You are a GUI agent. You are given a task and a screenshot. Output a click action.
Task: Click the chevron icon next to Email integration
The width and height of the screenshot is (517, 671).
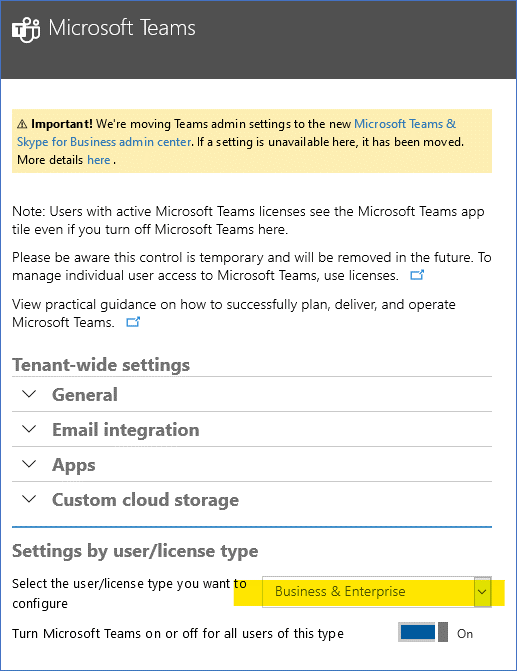(x=29, y=429)
